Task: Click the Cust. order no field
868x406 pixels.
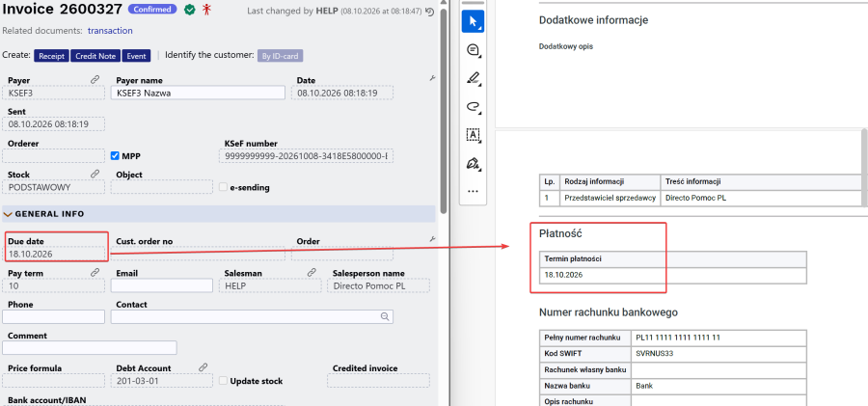Action: [x=198, y=254]
